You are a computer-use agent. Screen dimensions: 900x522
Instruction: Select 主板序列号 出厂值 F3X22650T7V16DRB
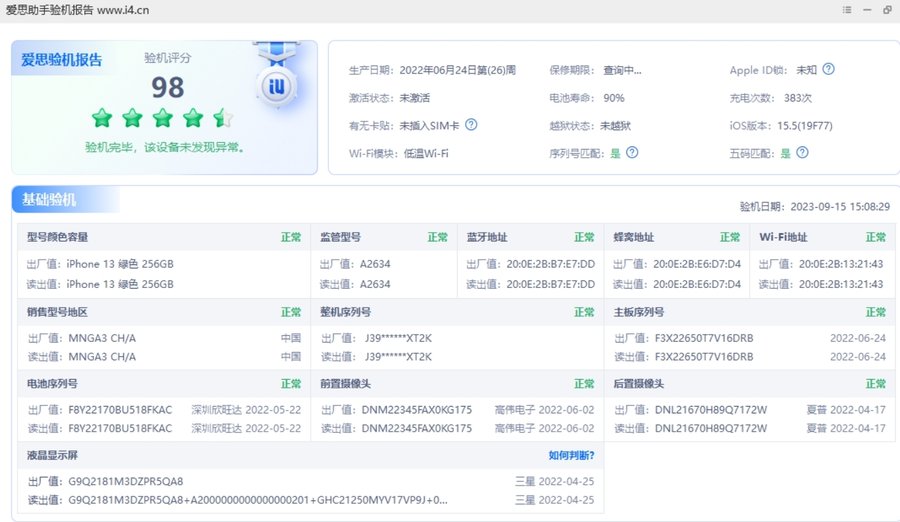pyautogui.click(x=704, y=338)
